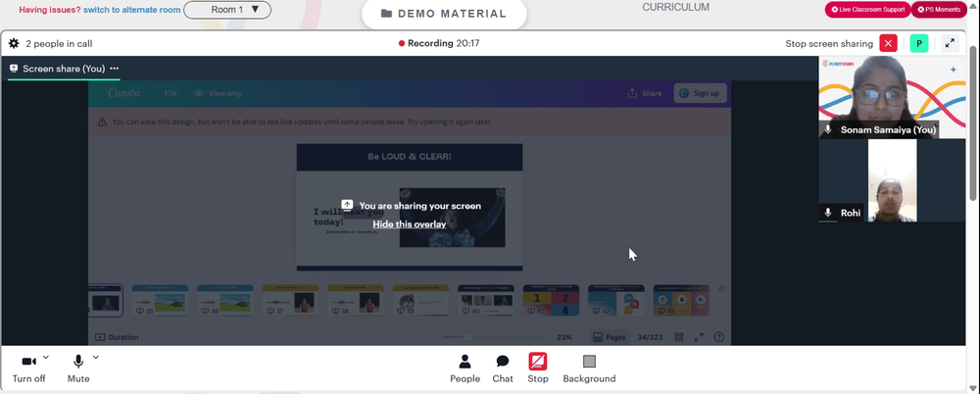This screenshot has width=980, height=394.
Task: Click the page scrollbar on right
Action: click(x=972, y=122)
